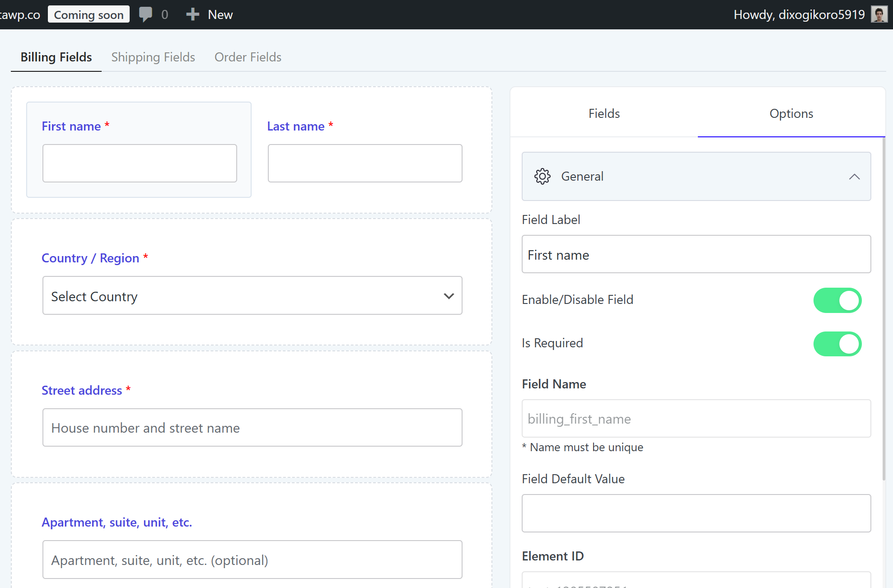
Task: Click the user avatar thumbnail
Action: (x=879, y=14)
